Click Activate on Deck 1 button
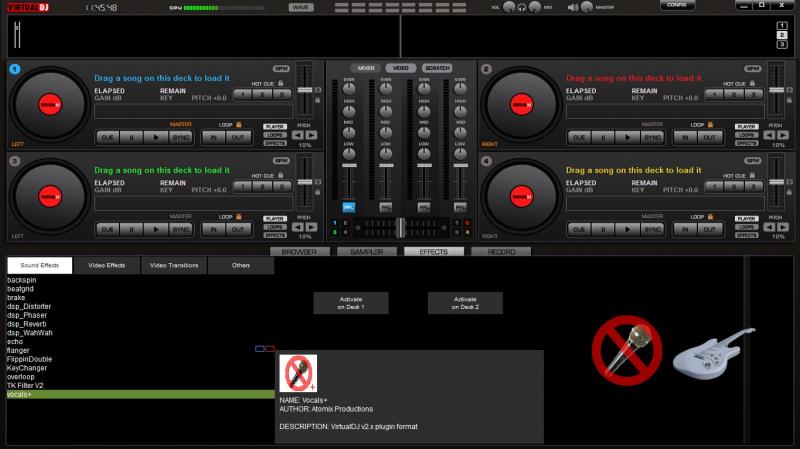The height and width of the screenshot is (449, 800). coord(351,303)
